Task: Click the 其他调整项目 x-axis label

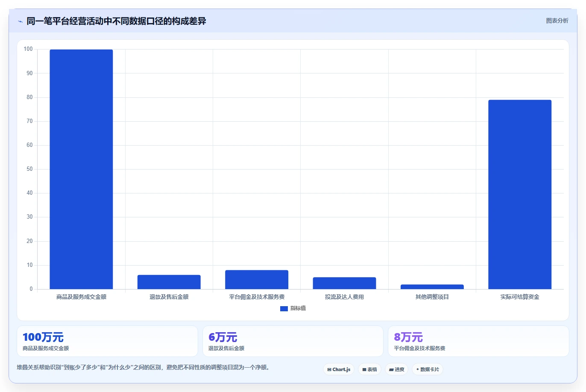Action: click(x=432, y=297)
